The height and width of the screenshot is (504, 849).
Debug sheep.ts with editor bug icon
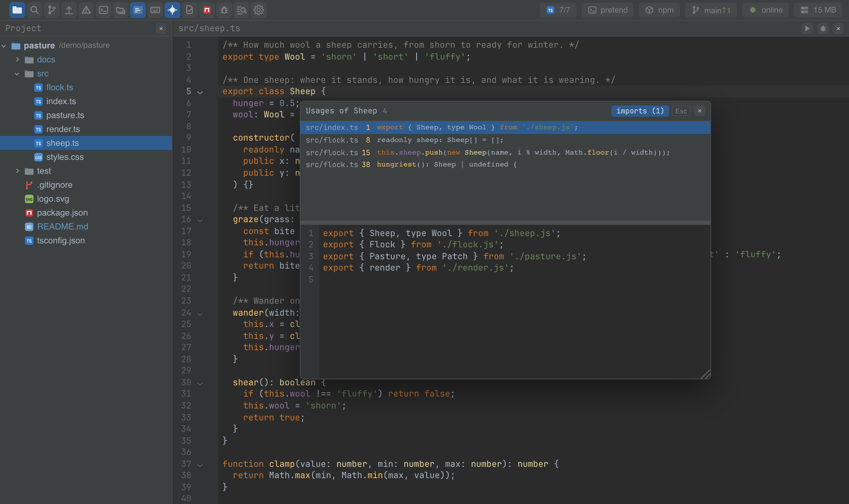[x=823, y=29]
